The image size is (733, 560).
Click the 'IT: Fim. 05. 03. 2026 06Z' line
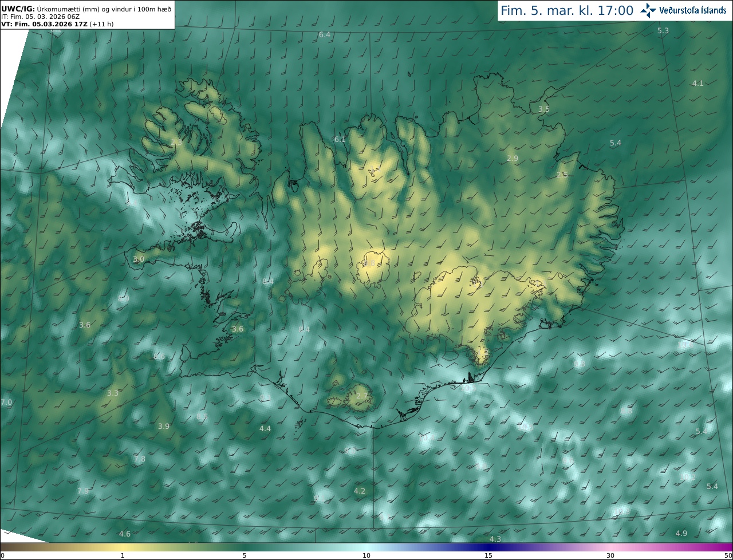coord(40,17)
